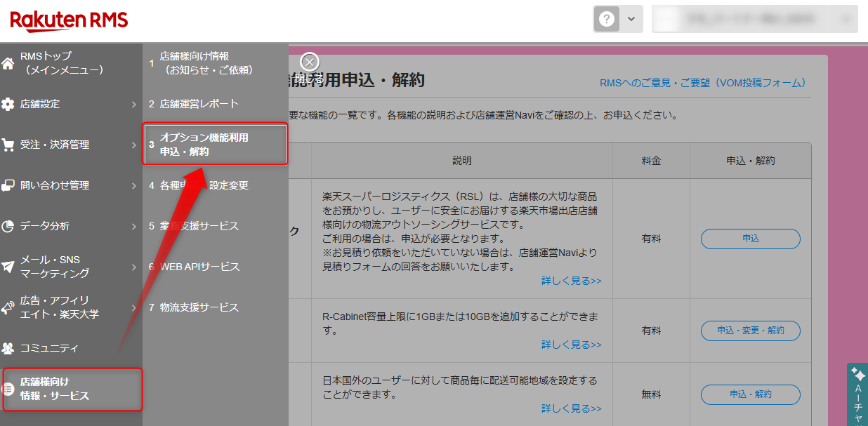Open 詳しく見る>> for 日本国外ユーザー配送
This screenshot has width=868, height=426.
pyautogui.click(x=572, y=408)
